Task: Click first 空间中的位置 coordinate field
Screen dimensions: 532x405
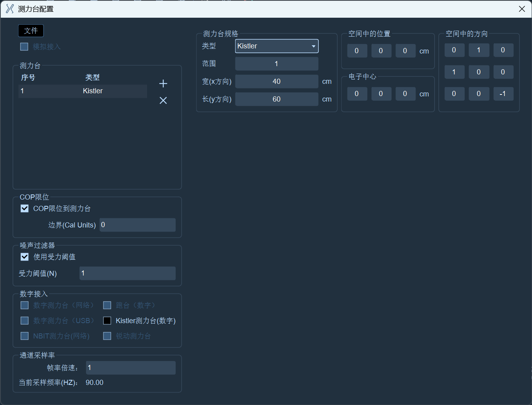Action: coord(357,51)
